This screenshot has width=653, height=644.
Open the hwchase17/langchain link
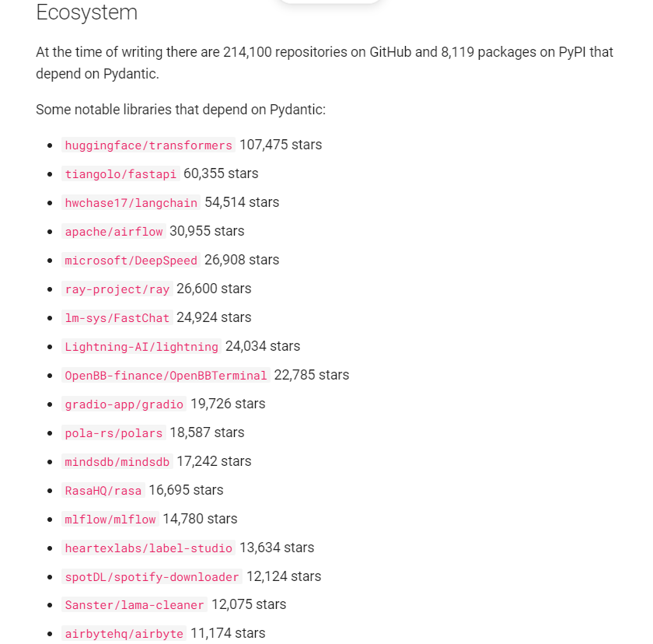point(131,203)
